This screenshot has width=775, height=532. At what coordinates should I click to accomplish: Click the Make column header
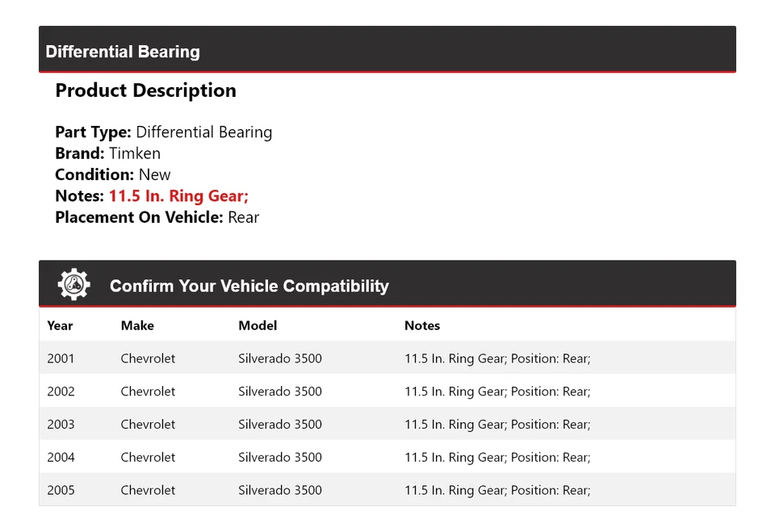pos(137,325)
